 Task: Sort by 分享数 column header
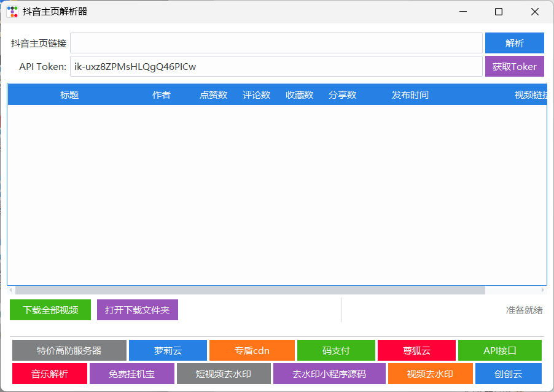point(342,94)
